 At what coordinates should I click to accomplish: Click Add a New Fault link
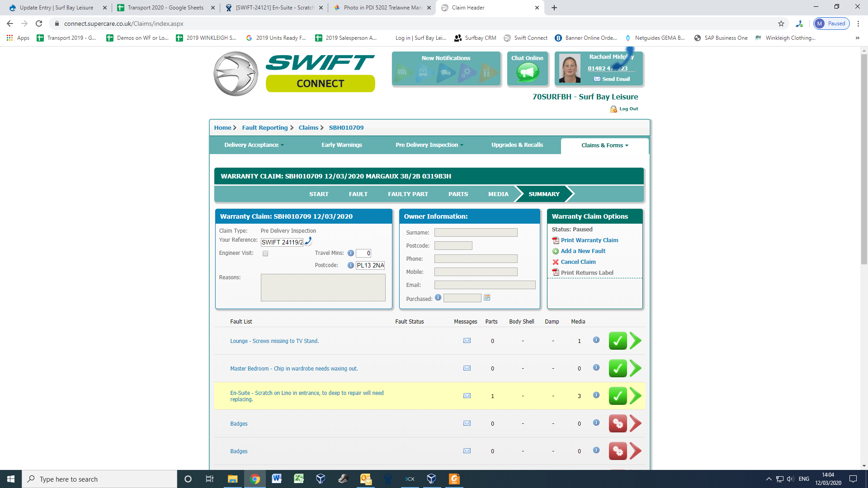pyautogui.click(x=583, y=251)
